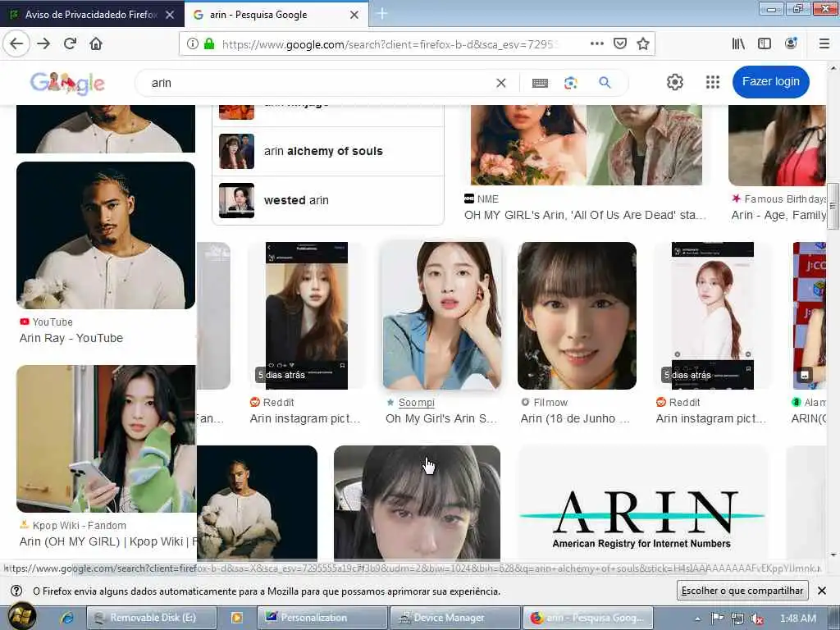Show sidebars icon in the toolbar

click(765, 43)
